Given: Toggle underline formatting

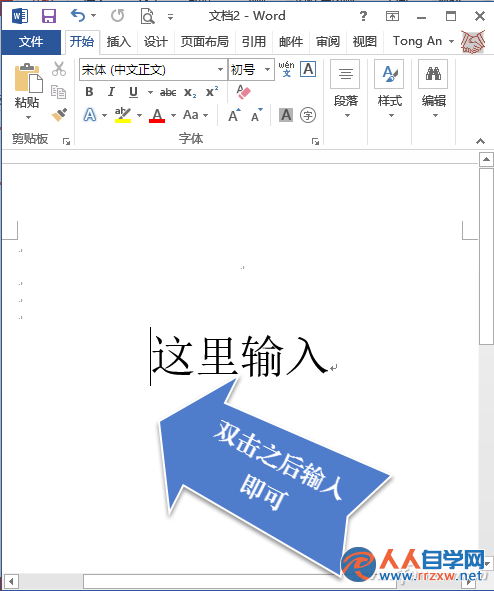Looking at the screenshot, I should click(x=133, y=92).
